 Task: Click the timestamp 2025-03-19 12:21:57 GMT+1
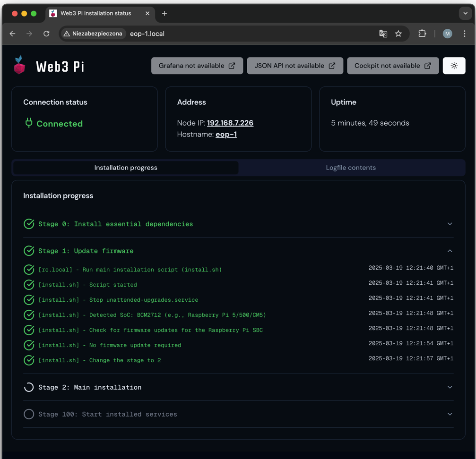click(411, 358)
